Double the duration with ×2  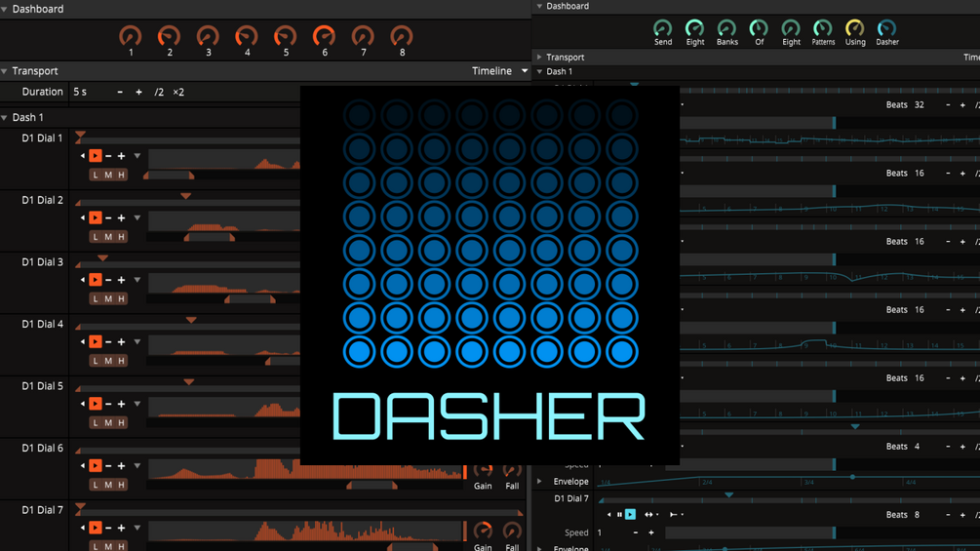tap(178, 92)
